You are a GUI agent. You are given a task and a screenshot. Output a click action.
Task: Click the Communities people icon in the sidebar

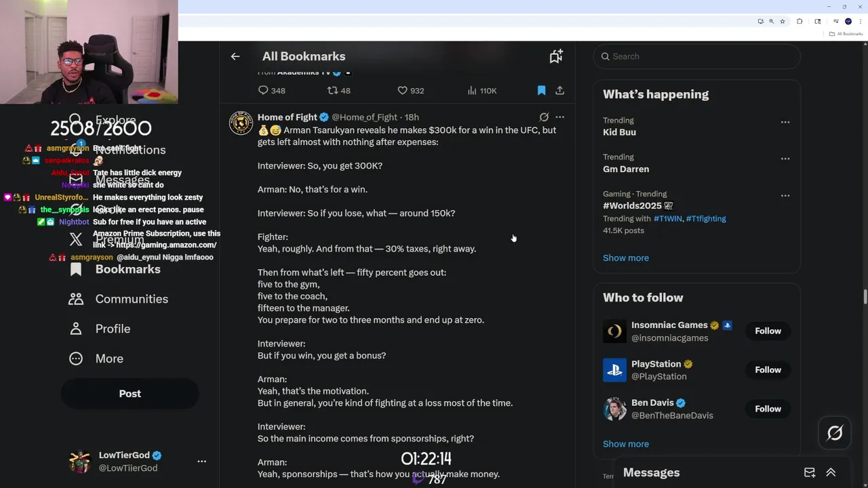[x=76, y=299]
